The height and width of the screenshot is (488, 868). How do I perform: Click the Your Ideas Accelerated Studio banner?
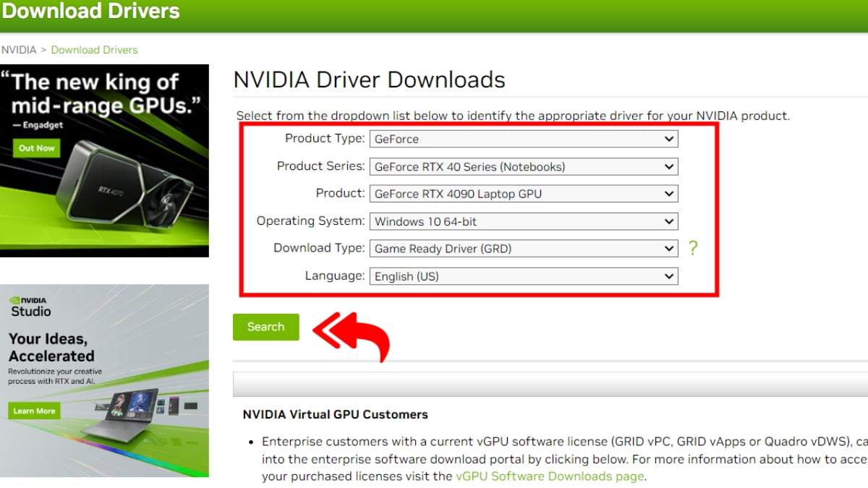[105, 380]
